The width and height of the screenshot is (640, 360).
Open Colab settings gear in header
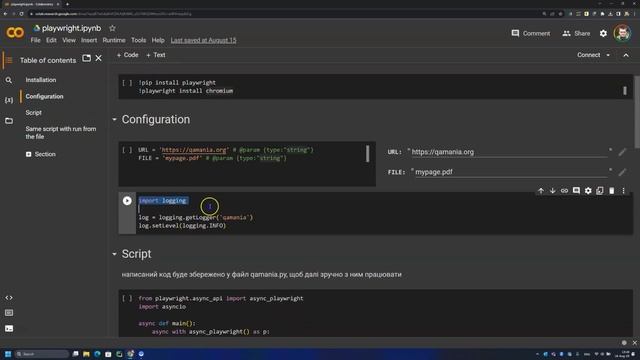click(603, 33)
